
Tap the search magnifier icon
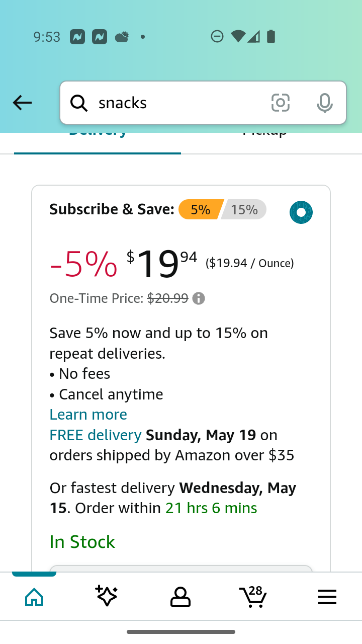click(79, 103)
